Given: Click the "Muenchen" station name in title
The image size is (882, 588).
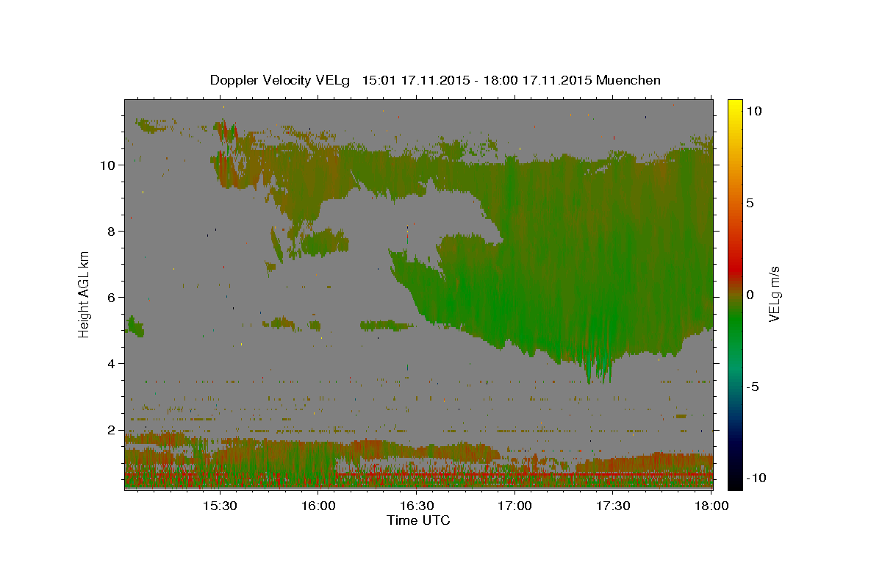Looking at the screenshot, I should [x=629, y=80].
